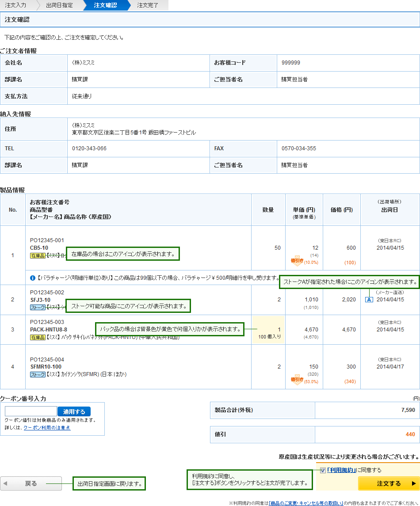Click the 在庫品 icon under PACK-HNTU8-8
The image size is (420, 506).
coord(38,337)
